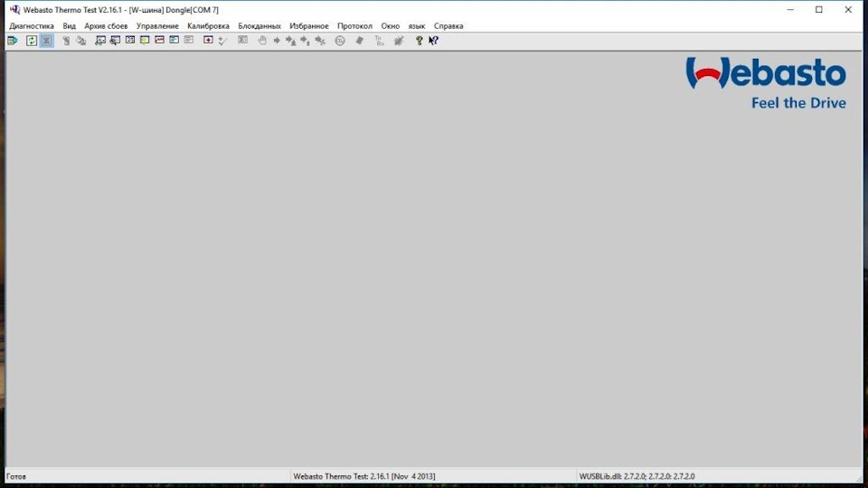
Task: Click the Tx Rx toolbar icon
Action: point(379,41)
